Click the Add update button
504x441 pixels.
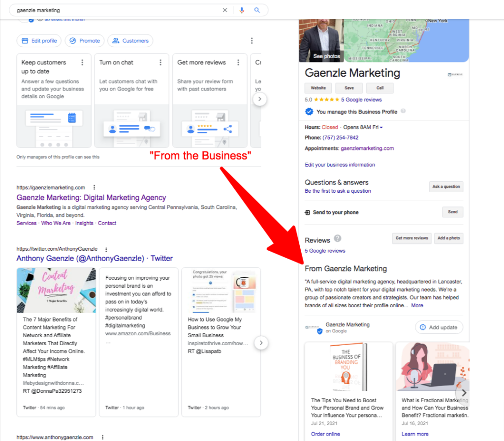coord(439,327)
